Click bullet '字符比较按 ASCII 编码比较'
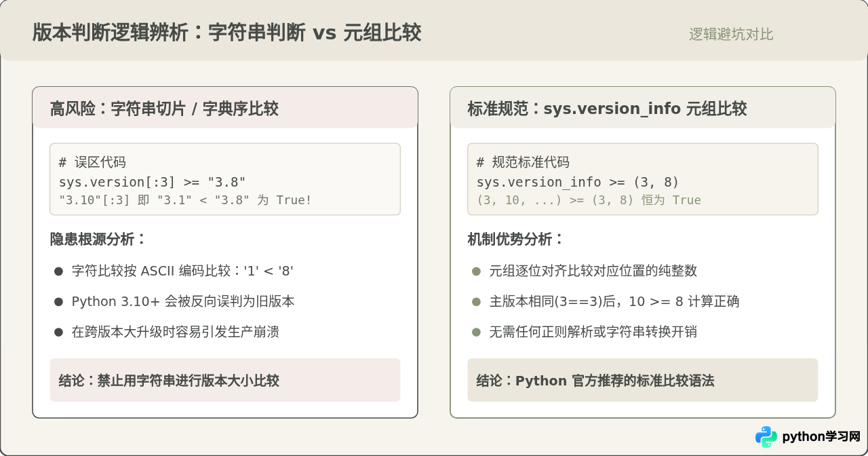 click(x=182, y=271)
